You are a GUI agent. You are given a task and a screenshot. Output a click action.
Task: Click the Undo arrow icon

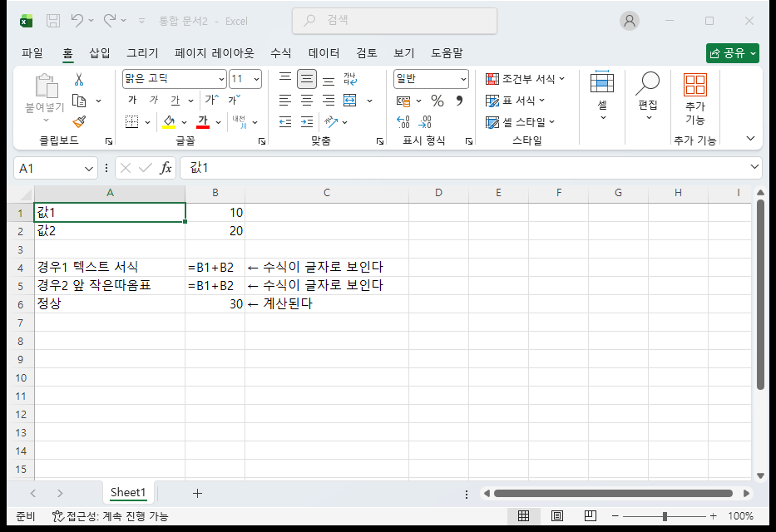coord(77,20)
